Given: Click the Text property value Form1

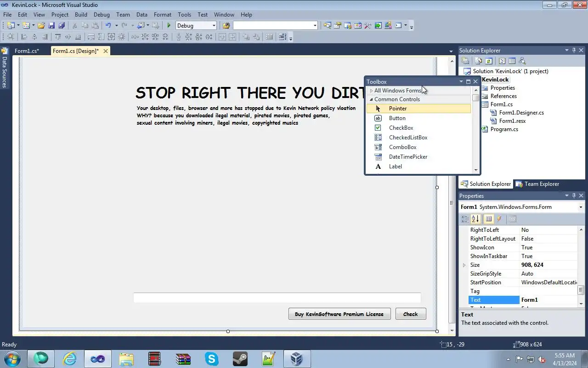Looking at the screenshot, I should [548, 300].
